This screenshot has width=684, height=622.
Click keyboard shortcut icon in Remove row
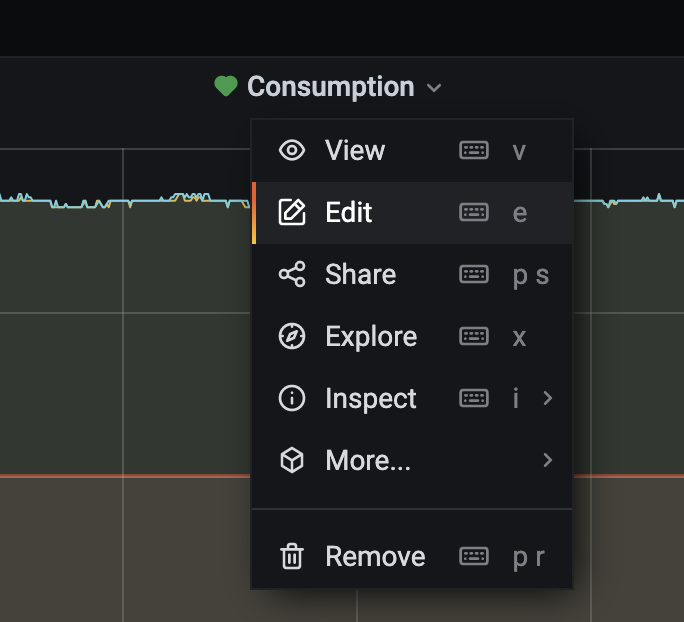point(474,557)
